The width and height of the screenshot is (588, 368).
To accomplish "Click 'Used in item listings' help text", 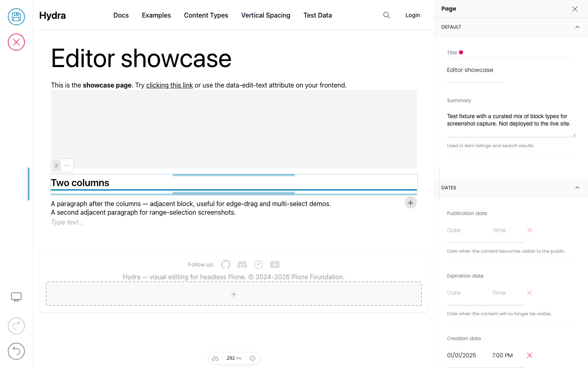I will [490, 146].
